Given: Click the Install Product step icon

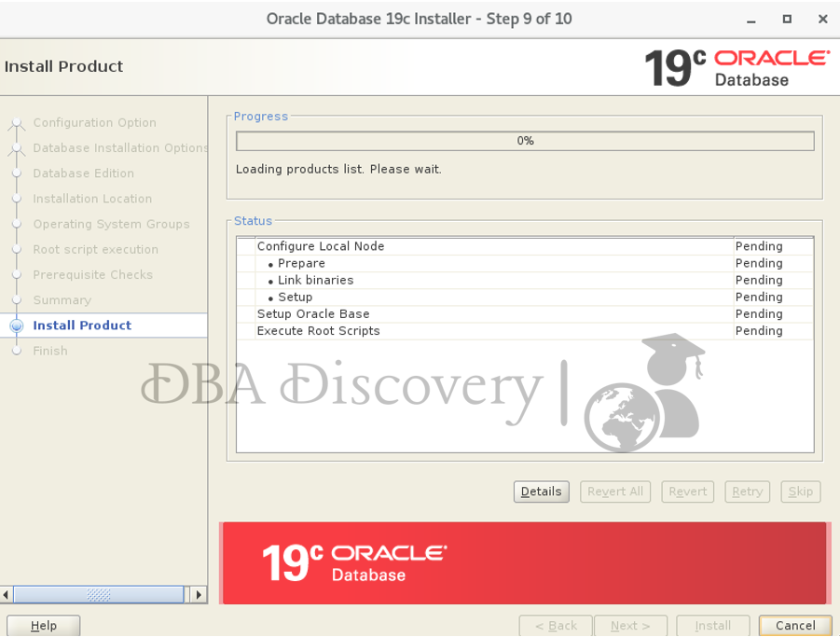Looking at the screenshot, I should [16, 325].
